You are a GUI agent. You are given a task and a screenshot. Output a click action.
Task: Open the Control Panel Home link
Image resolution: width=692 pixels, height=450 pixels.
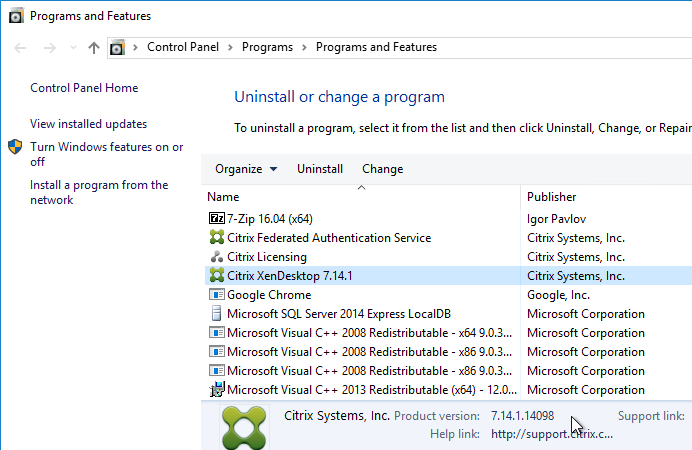pyautogui.click(x=84, y=88)
